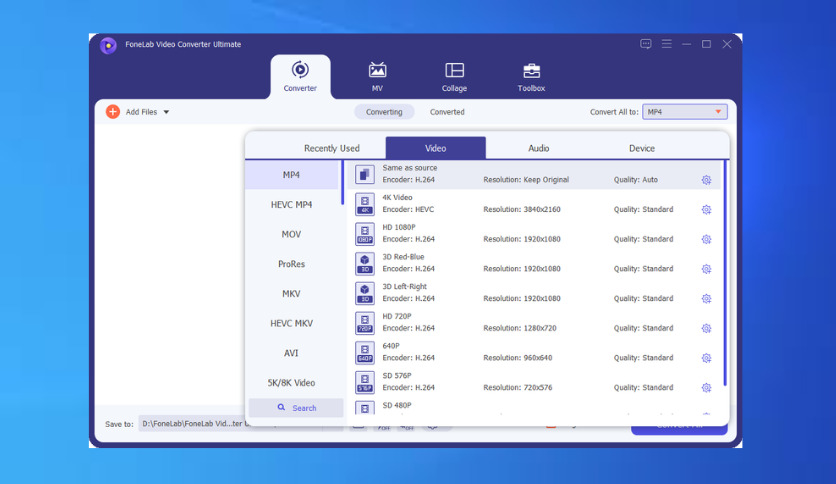Open settings gear for 640P preset
Image resolution: width=836 pixels, height=484 pixels.
coord(706,358)
